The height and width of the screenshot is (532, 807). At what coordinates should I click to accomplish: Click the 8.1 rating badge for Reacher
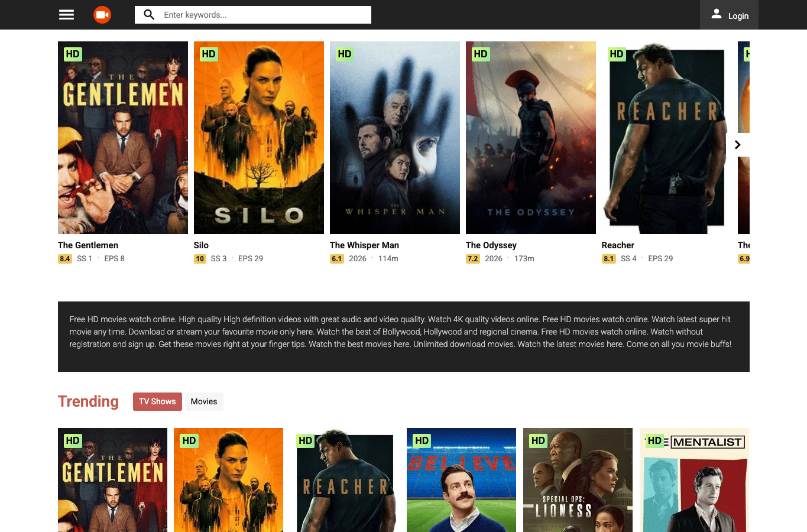(609, 259)
